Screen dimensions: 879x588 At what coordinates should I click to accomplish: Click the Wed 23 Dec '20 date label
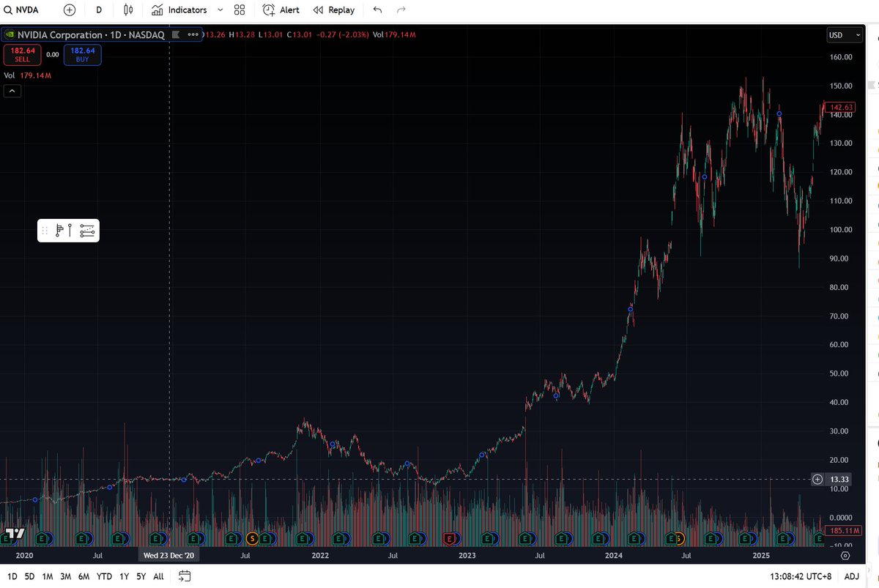[168, 556]
